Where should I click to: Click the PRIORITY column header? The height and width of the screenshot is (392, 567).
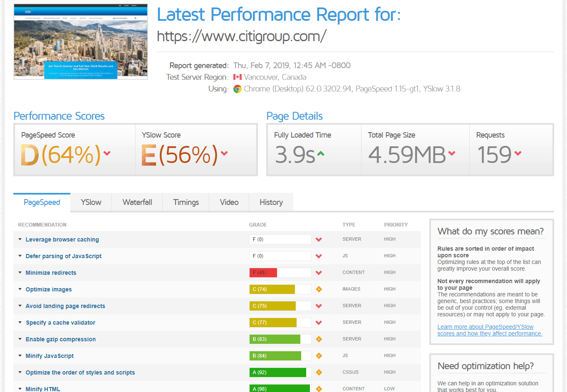tap(396, 224)
